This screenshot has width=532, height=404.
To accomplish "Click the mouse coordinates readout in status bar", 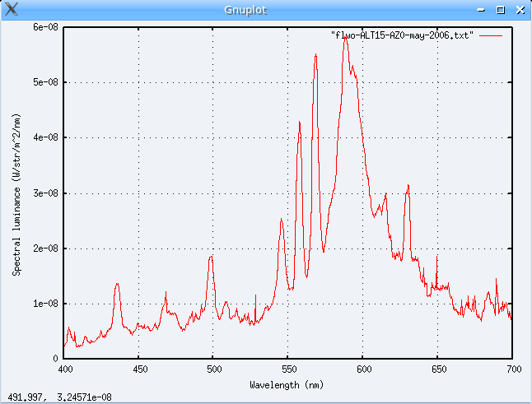I will point(60,397).
